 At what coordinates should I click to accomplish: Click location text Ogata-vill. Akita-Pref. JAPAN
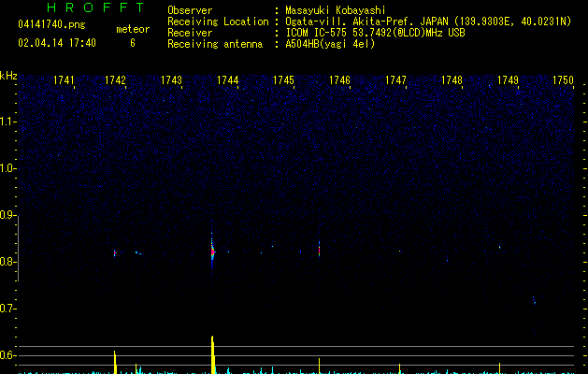pos(366,22)
